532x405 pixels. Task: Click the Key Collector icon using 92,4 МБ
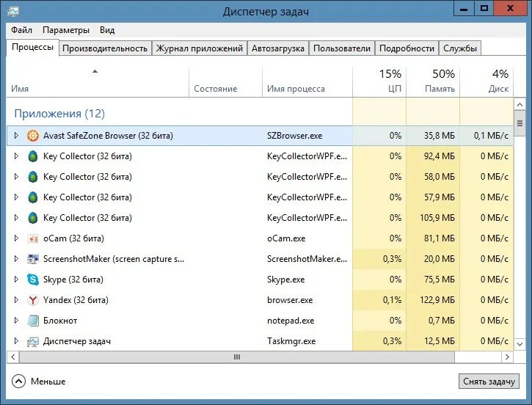pyautogui.click(x=33, y=156)
